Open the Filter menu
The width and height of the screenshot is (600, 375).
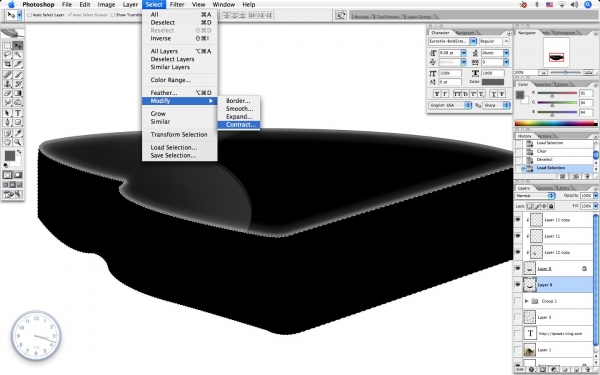177,5
